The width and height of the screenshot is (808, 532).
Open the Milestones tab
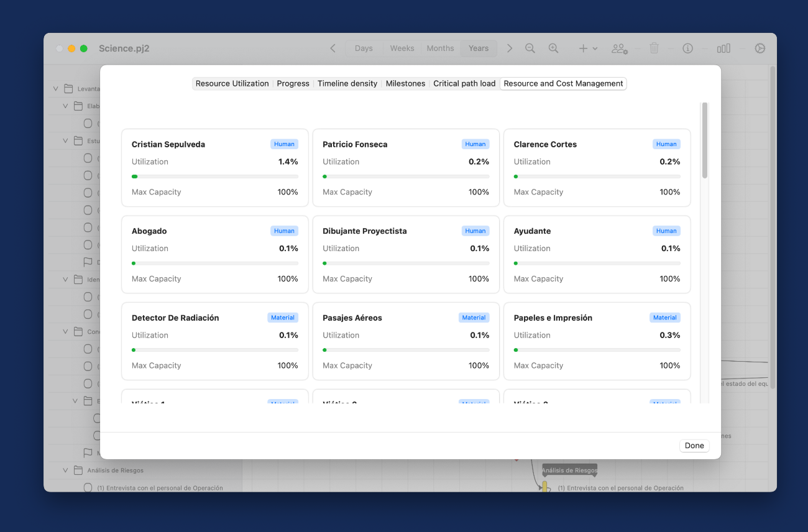405,83
